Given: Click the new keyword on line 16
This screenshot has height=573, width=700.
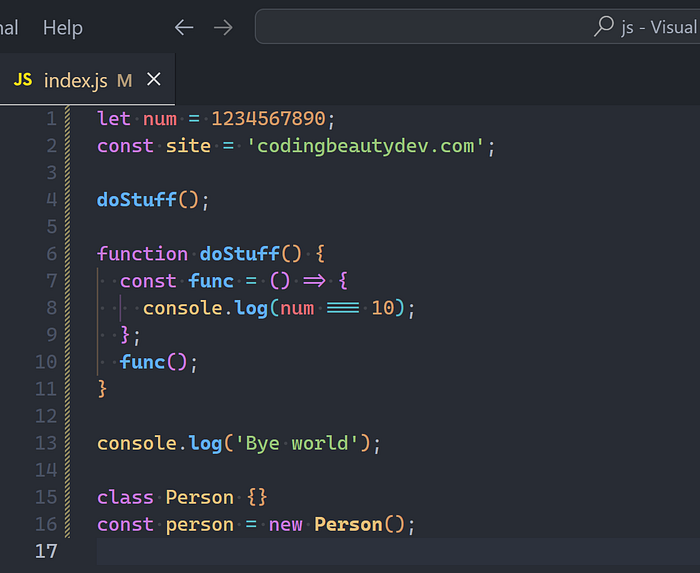Looking at the screenshot, I should coord(286,525).
